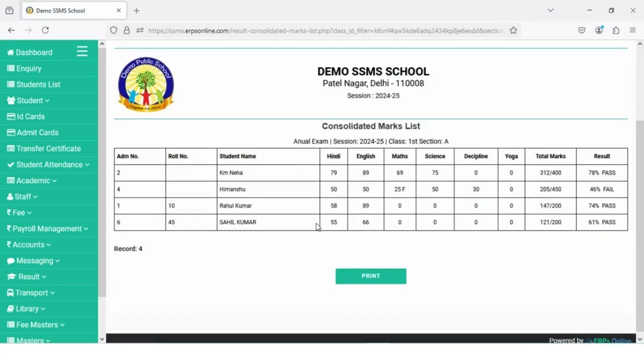Click the Record: 4 label
Viewport: 644px width, 362px height.
[128, 249]
